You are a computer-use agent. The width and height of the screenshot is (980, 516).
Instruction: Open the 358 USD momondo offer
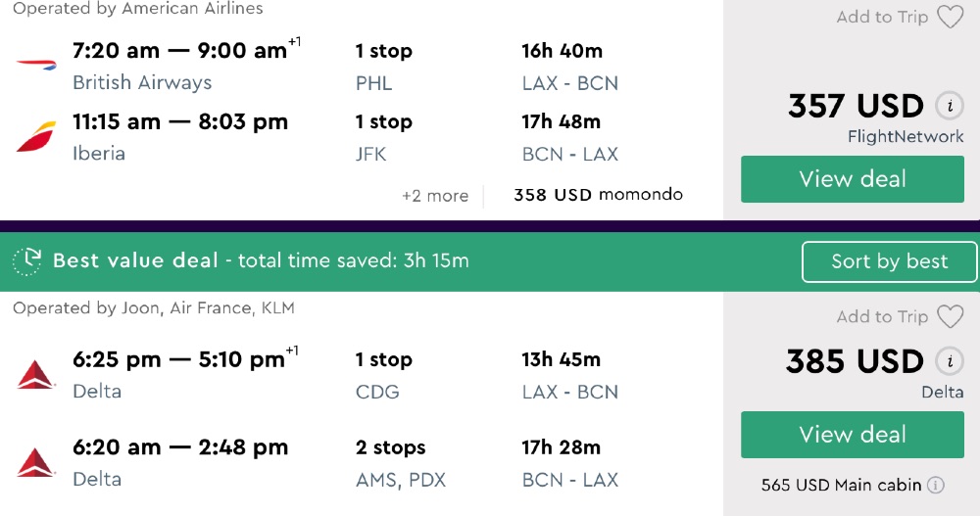pos(598,195)
